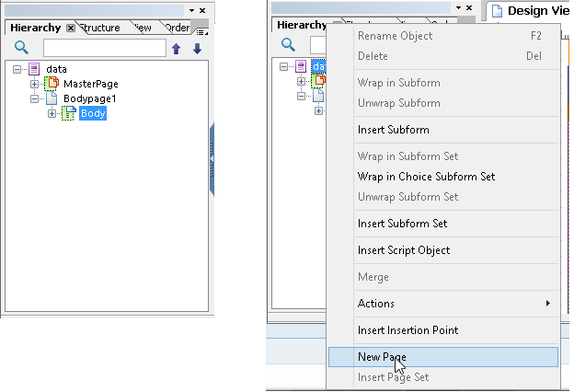Screen dimensions: 574x392
Task: Click the Body subform icon in left tree
Action: (x=69, y=113)
